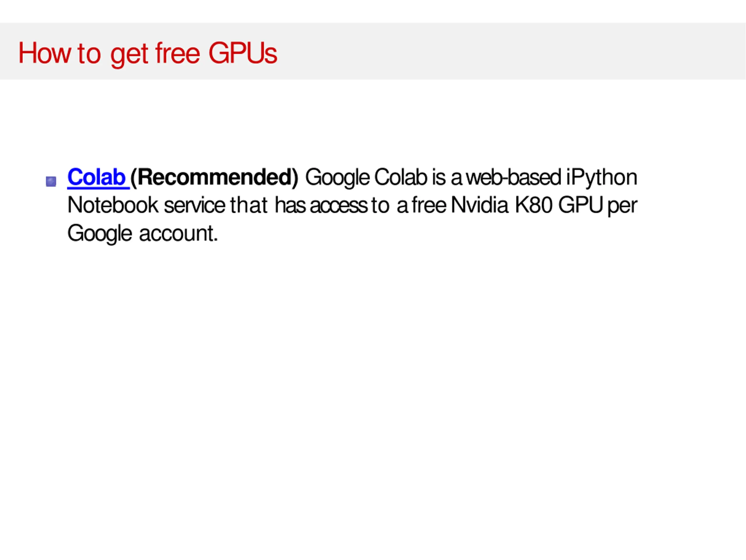This screenshot has width=746, height=560.
Task: Click the word 'free' in the red title
Action: pos(177,53)
